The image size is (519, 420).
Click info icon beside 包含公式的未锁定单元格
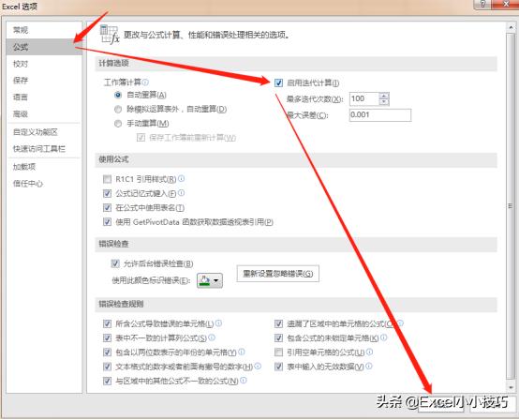[383, 337]
